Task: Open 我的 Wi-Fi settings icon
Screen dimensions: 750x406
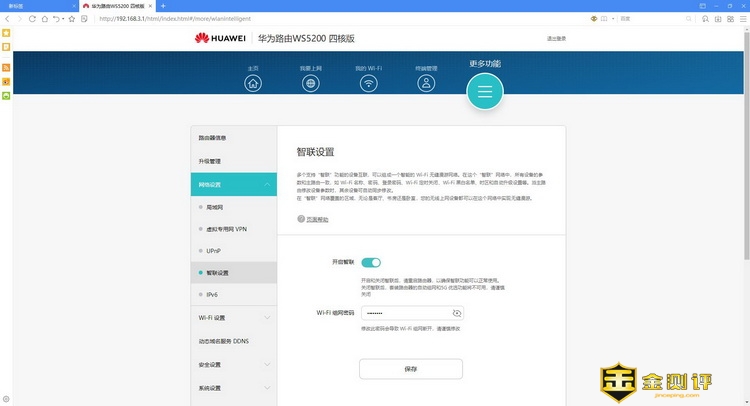Action: (x=369, y=83)
